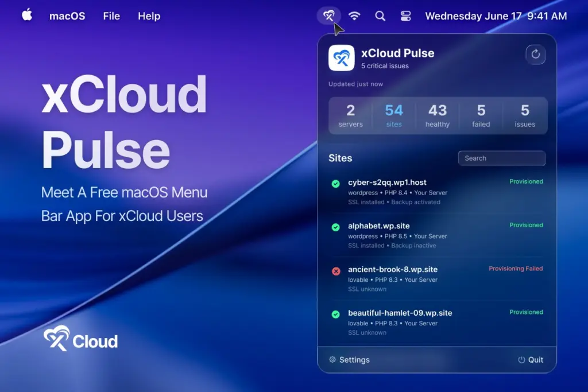Viewport: 588px width, 392px height.
Task: Click 'SSL installed • Backup inactive' line
Action: coord(392,246)
